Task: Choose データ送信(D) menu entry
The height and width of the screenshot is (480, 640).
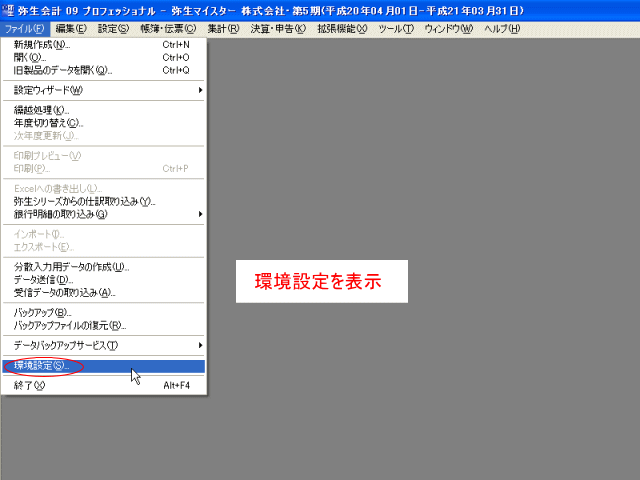Action: tap(104, 280)
